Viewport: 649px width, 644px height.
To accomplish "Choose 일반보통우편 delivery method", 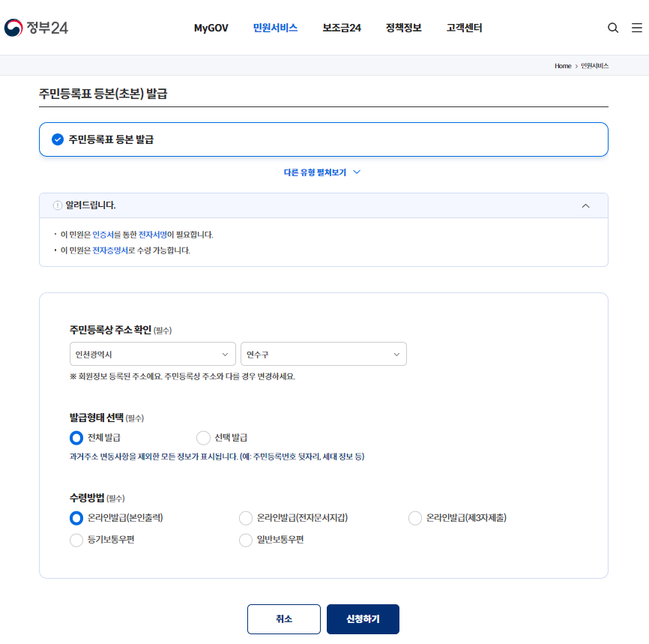I will 246,540.
